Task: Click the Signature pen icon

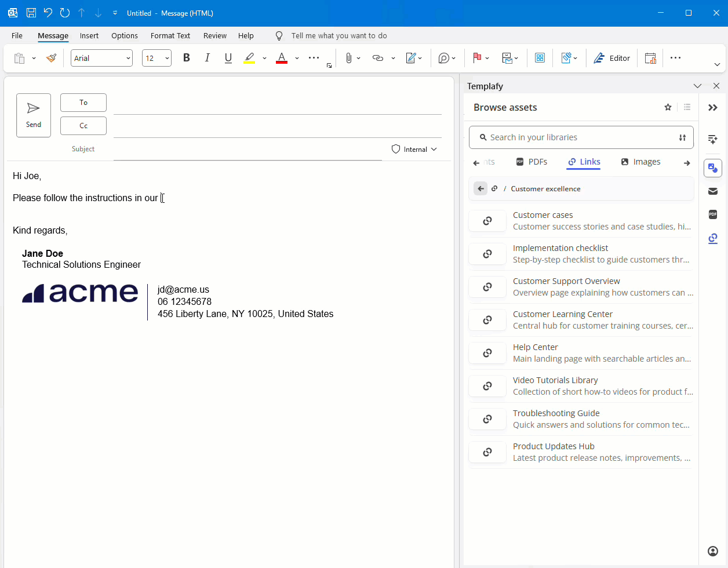Action: coord(411,58)
